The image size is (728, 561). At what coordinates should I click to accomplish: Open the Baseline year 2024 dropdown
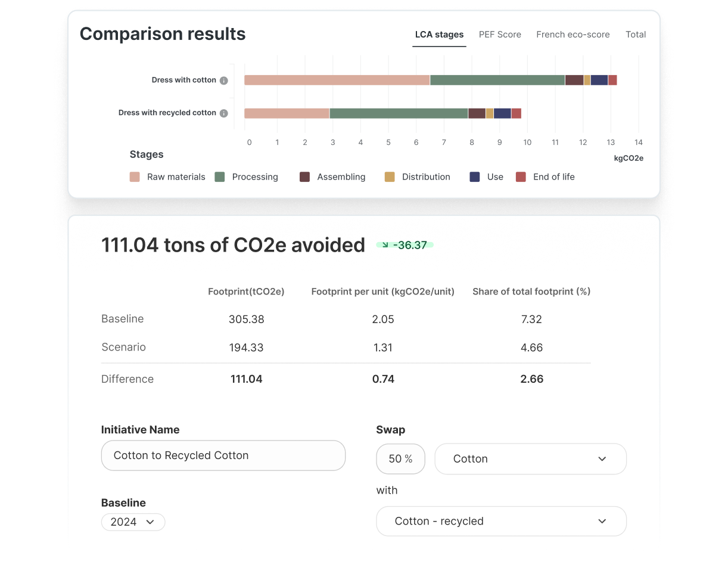[x=133, y=522]
